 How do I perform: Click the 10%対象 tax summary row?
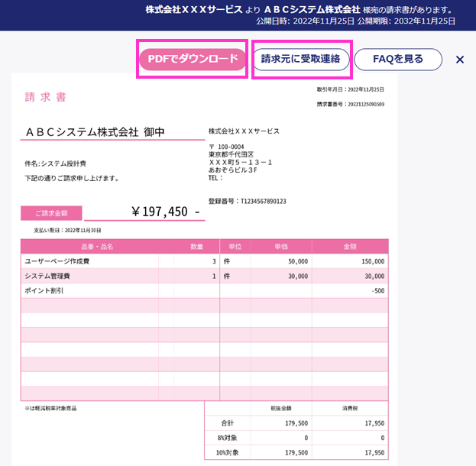[x=296, y=452]
